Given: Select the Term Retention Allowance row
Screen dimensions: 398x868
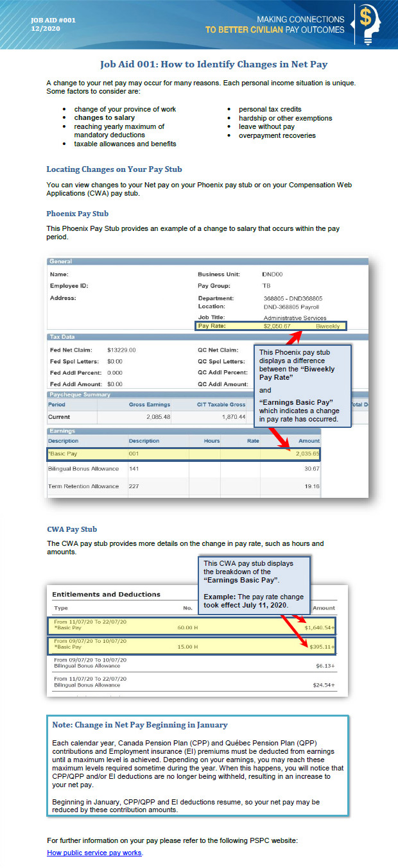Looking at the screenshot, I should 183,486.
